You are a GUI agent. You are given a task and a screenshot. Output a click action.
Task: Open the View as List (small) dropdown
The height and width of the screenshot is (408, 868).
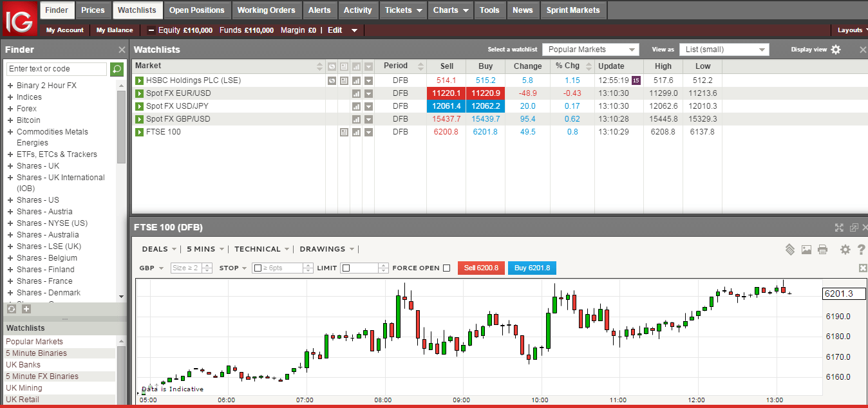724,50
